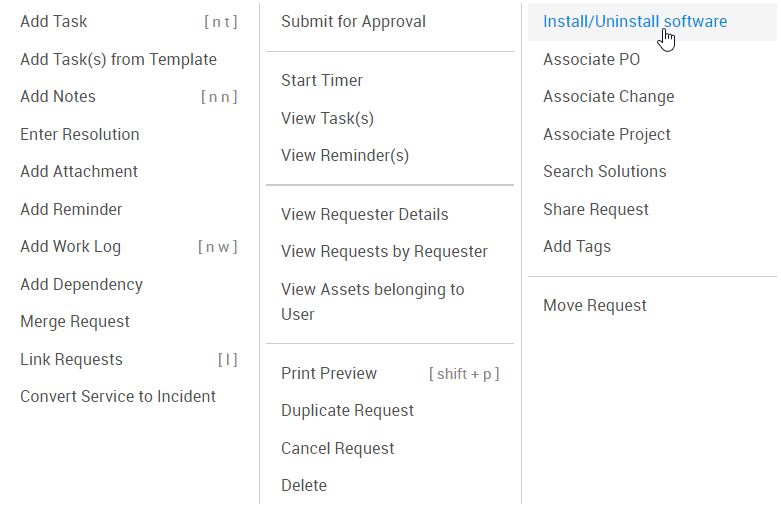Choose Add Work Log
This screenshot has width=781, height=505.
tap(70, 247)
